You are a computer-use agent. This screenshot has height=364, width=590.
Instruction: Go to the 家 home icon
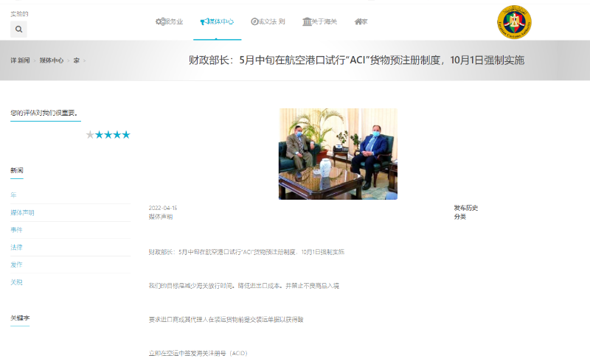361,22
